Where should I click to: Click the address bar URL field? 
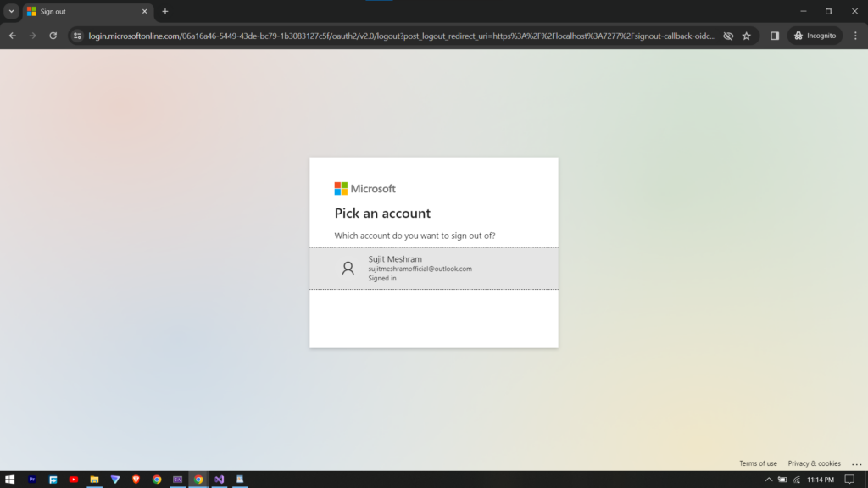pyautogui.click(x=398, y=36)
